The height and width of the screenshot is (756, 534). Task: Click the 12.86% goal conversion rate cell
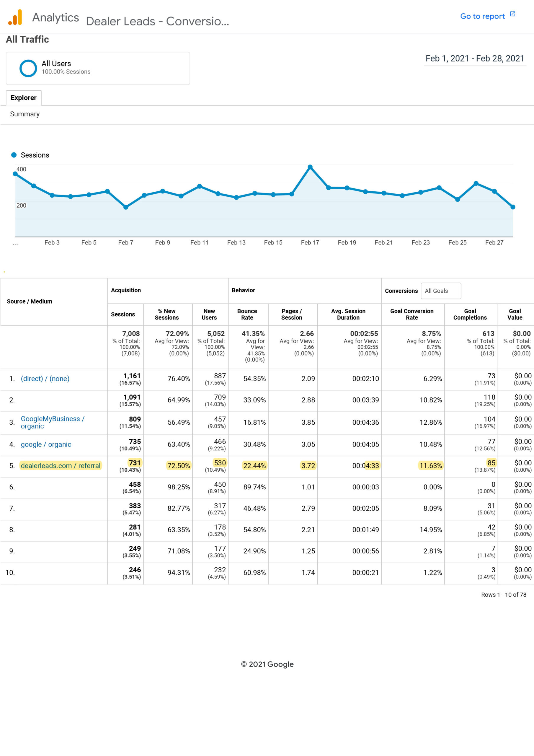tap(430, 422)
